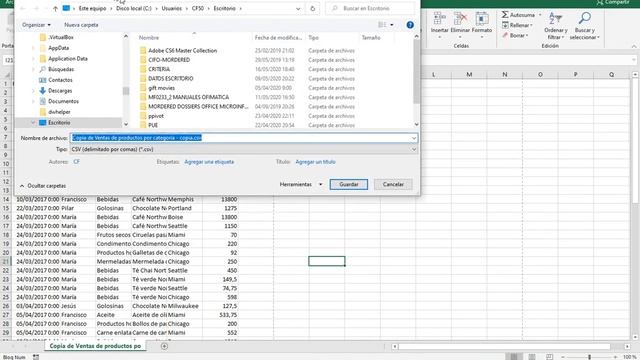Screen dimensions: 640x360
Task: Sort files by the Nombre column header
Action: click(x=149, y=38)
